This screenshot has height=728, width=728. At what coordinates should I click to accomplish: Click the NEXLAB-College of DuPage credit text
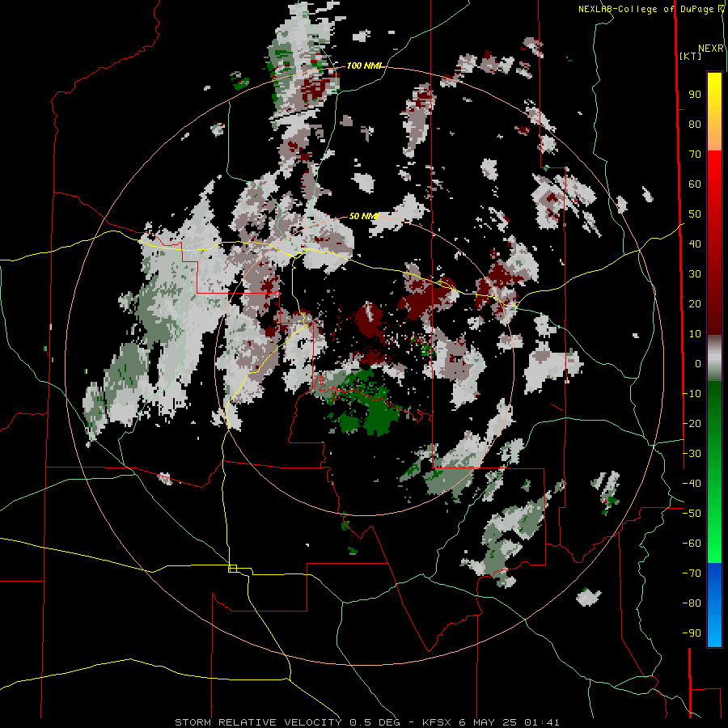click(x=651, y=9)
